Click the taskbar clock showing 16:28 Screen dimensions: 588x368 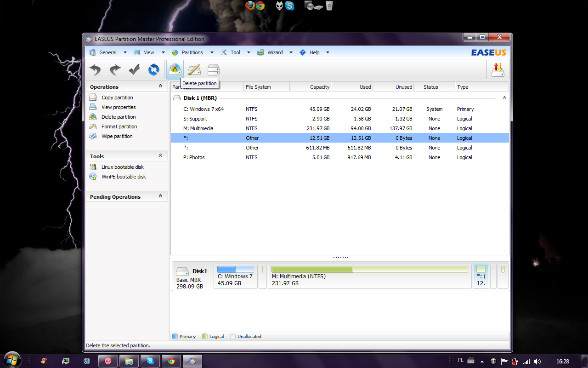tap(563, 362)
